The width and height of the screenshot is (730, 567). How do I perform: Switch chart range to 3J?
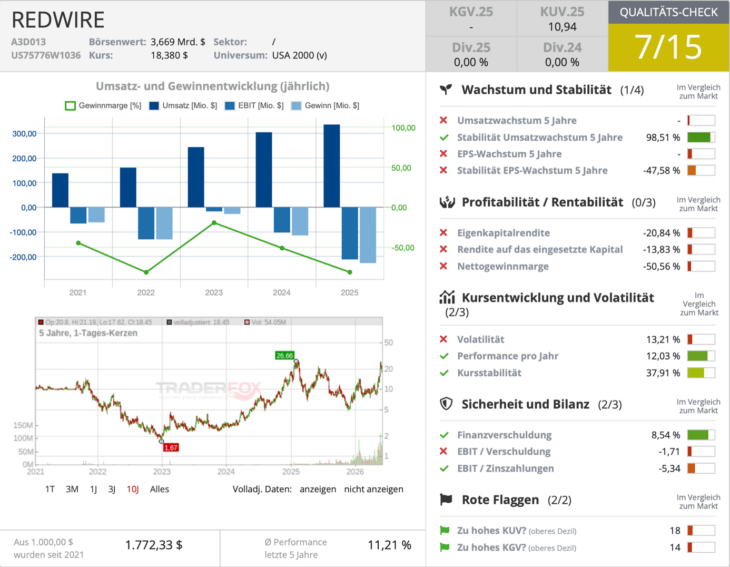pos(112,489)
